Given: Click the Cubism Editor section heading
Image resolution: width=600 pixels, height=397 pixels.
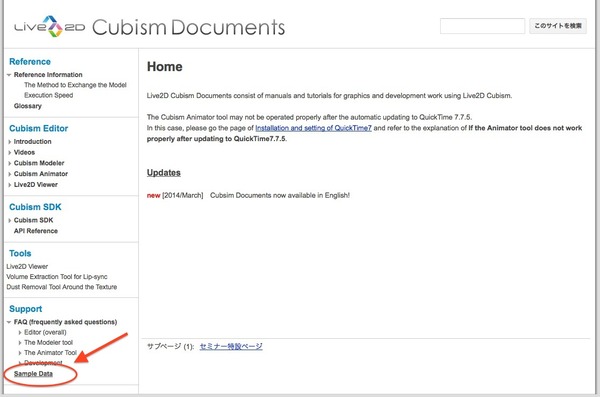Looking at the screenshot, I should tap(39, 128).
